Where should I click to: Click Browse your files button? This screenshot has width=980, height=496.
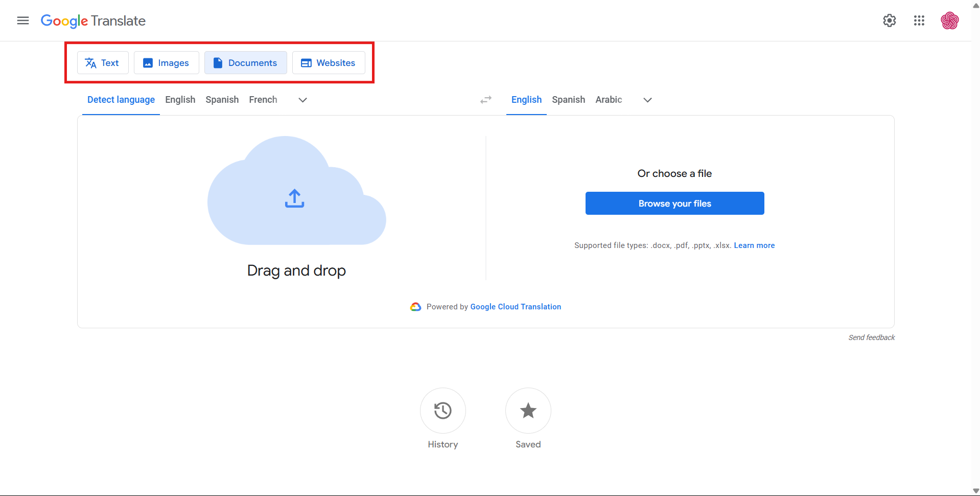pos(674,204)
